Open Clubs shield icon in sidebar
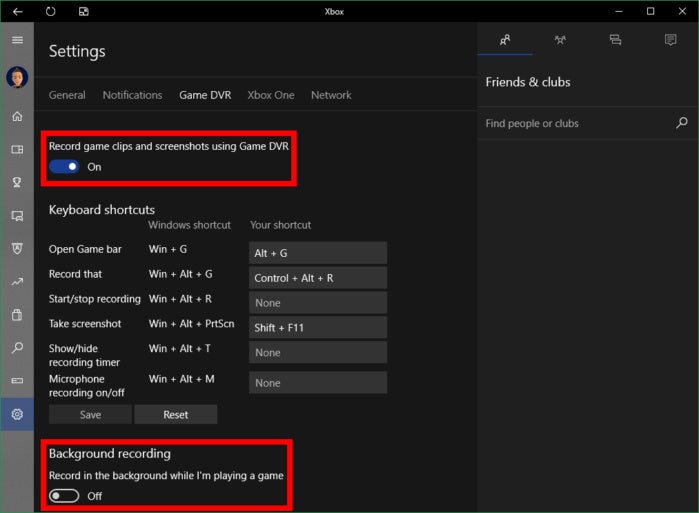This screenshot has height=513, width=699. click(17, 249)
